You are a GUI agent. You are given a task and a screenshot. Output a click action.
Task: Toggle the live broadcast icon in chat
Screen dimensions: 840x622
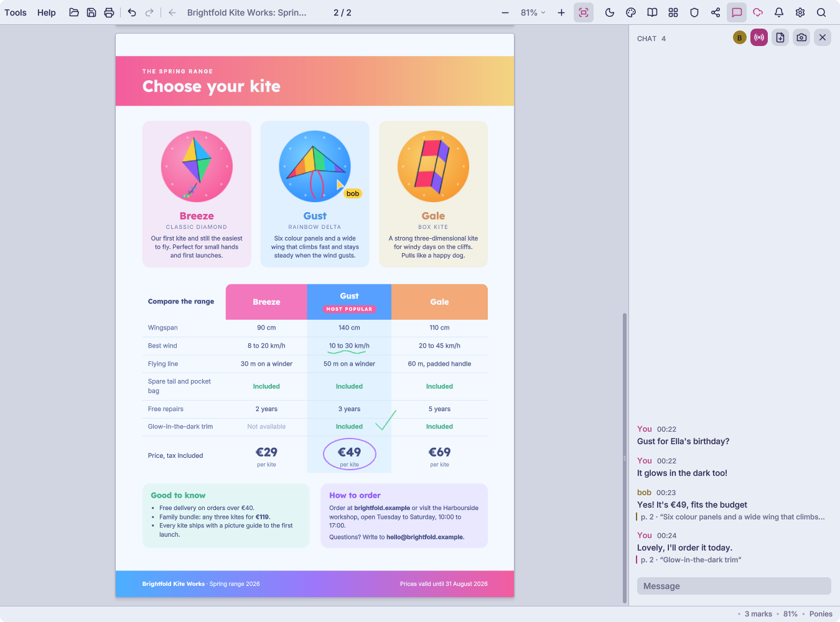coord(759,37)
